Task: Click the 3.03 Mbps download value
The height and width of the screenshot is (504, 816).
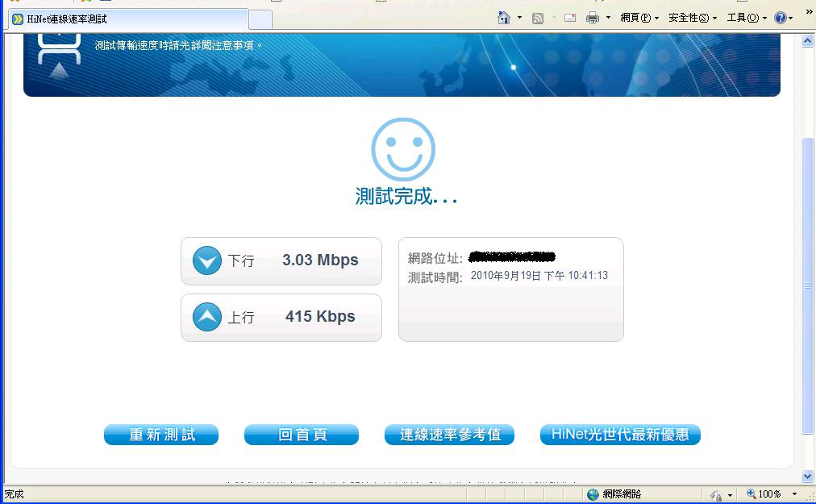Action: point(320,260)
